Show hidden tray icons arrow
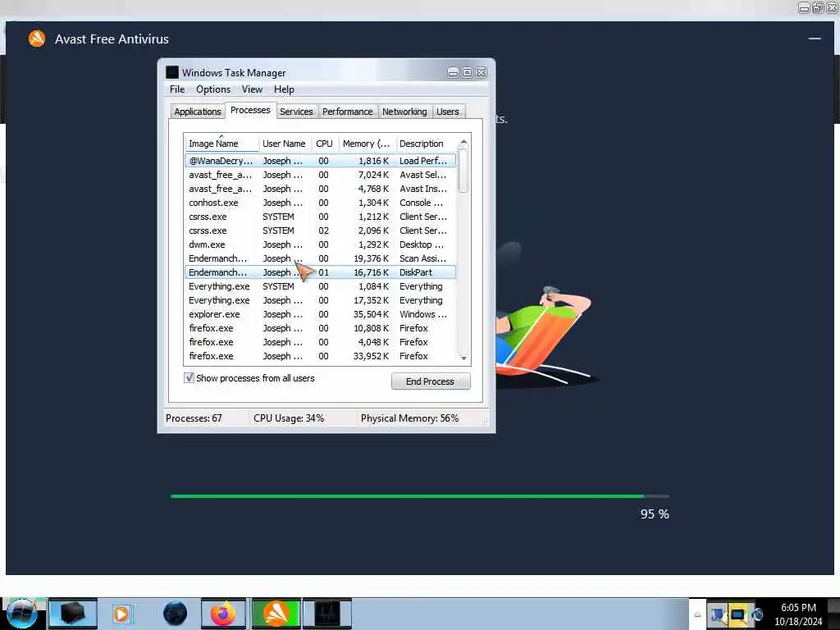 point(697,614)
